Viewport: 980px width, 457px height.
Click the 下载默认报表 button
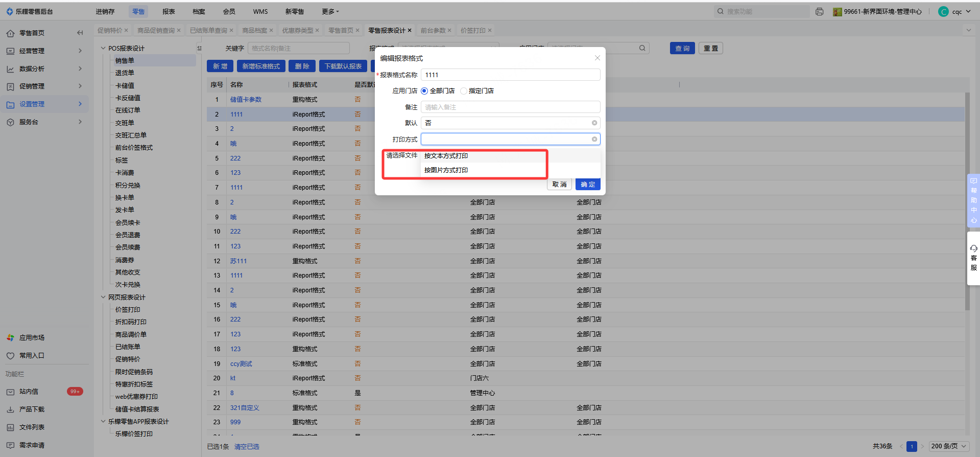click(343, 66)
